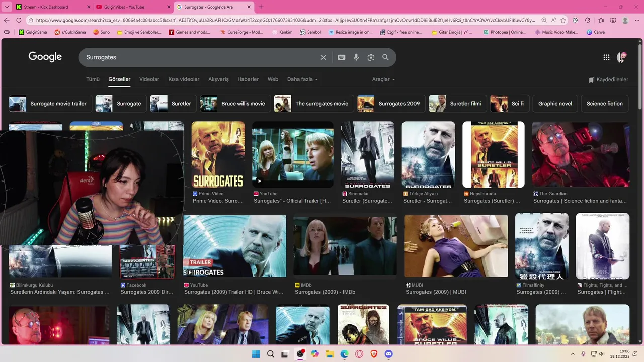Open the Photopea bookmark

[x=504, y=32]
